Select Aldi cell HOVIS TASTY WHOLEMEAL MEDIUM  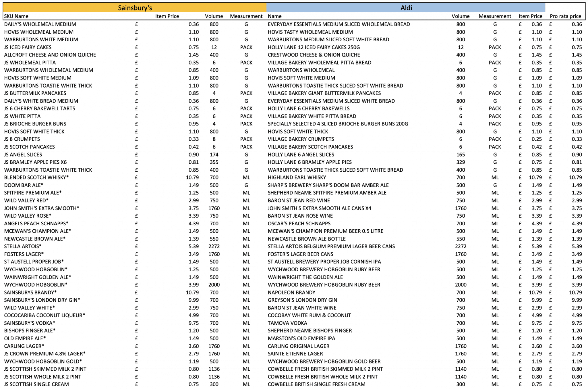click(x=310, y=32)
